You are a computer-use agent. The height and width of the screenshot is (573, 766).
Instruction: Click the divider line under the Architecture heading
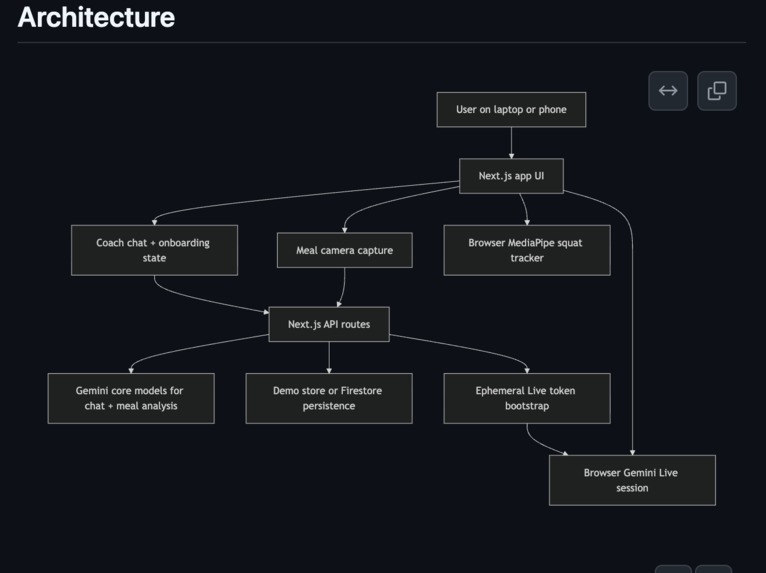coord(382,42)
